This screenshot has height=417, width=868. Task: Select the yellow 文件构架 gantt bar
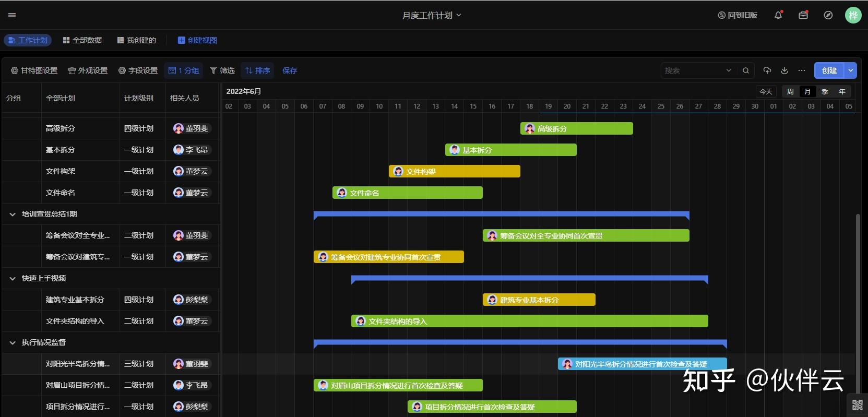[x=455, y=171]
